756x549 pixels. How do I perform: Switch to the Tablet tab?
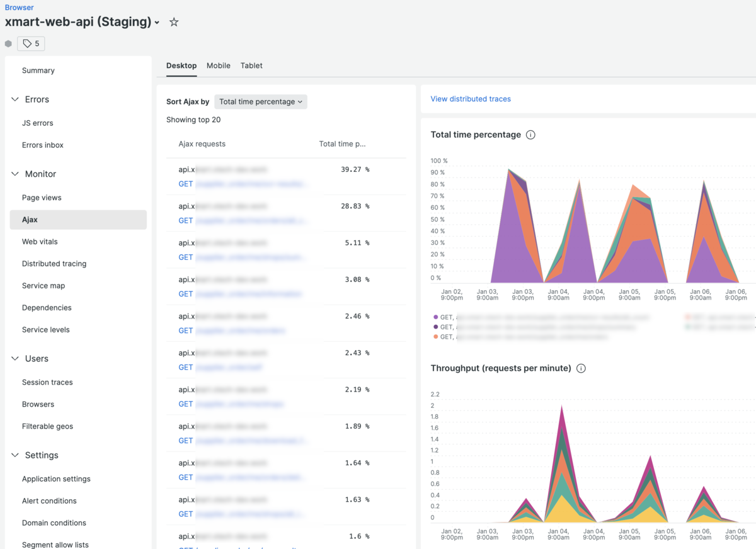click(251, 65)
